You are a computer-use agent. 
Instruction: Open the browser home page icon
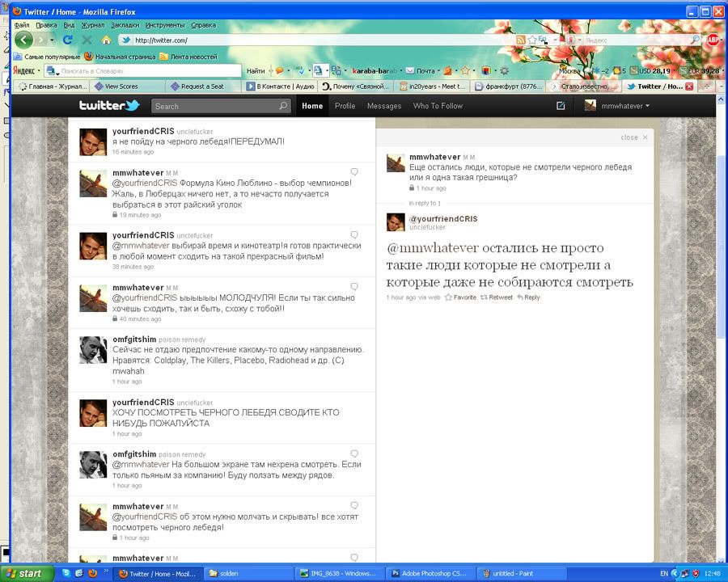106,40
